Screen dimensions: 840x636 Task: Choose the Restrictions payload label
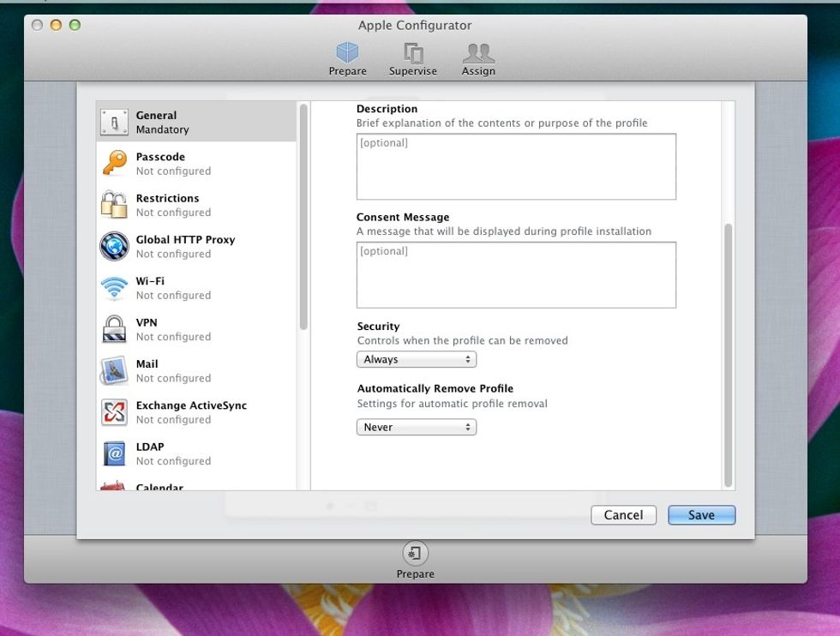pyautogui.click(x=167, y=198)
